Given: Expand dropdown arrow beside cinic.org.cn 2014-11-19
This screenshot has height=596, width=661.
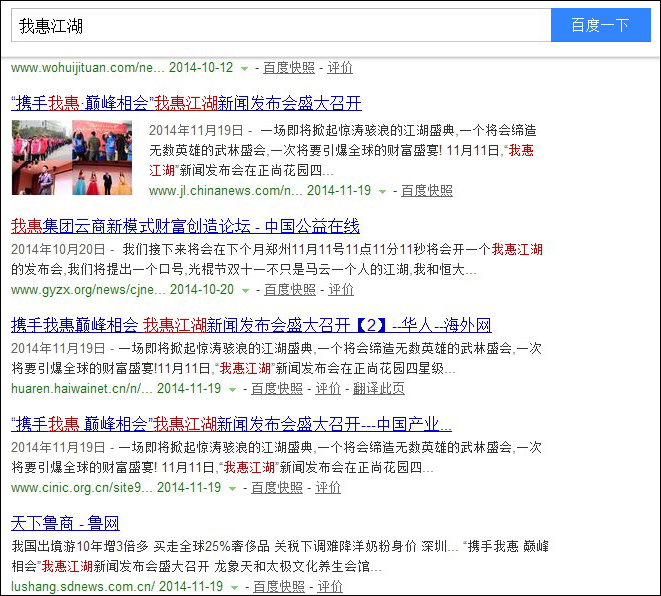Looking at the screenshot, I should pos(232,489).
